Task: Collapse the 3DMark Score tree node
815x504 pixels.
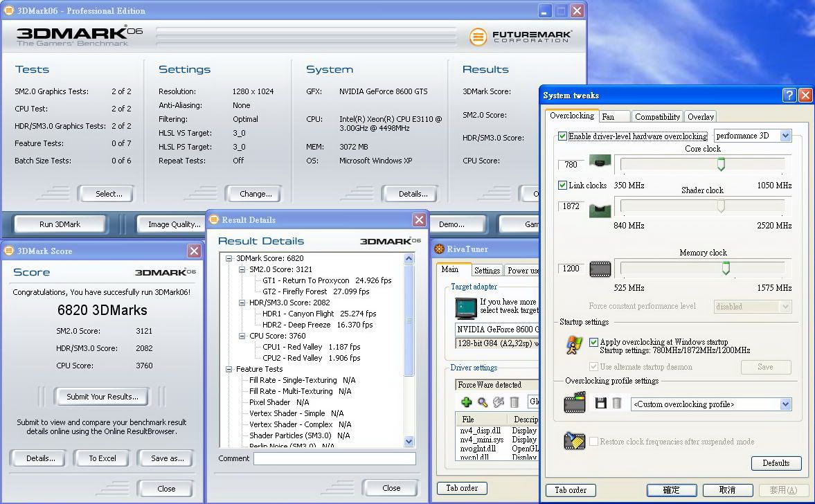Action: [229, 258]
